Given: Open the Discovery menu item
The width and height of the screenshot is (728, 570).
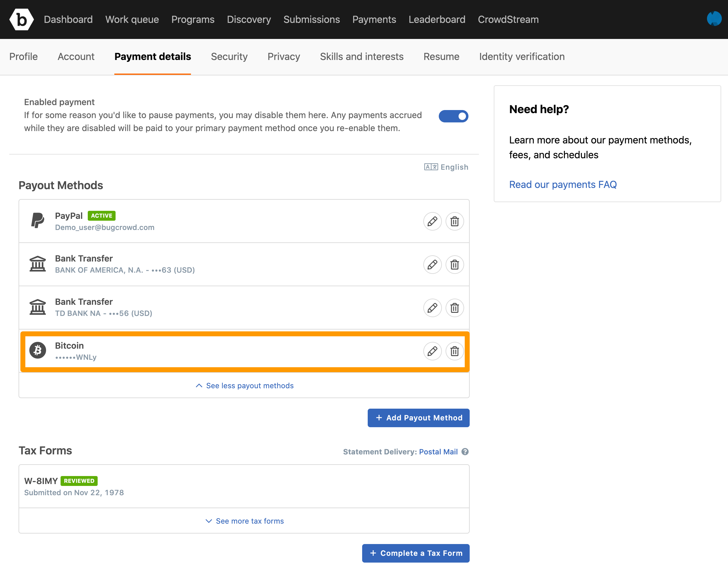Looking at the screenshot, I should [x=248, y=19].
